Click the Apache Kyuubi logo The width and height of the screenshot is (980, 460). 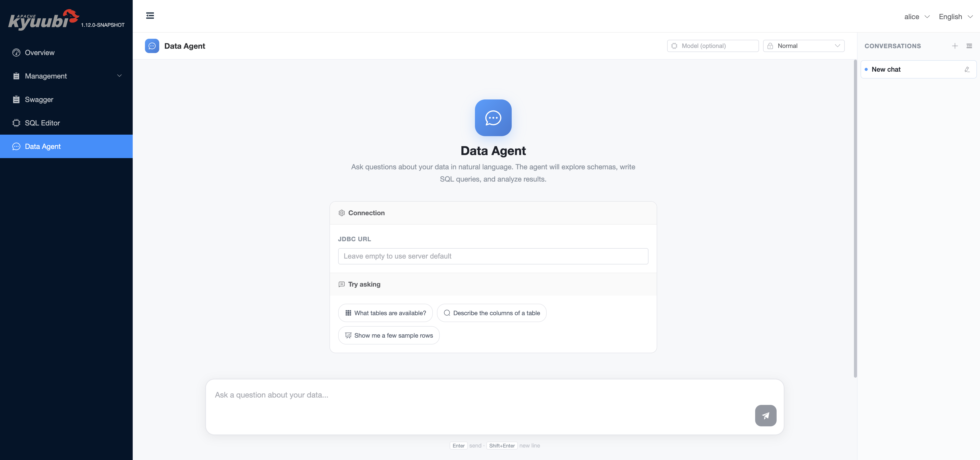tap(43, 19)
